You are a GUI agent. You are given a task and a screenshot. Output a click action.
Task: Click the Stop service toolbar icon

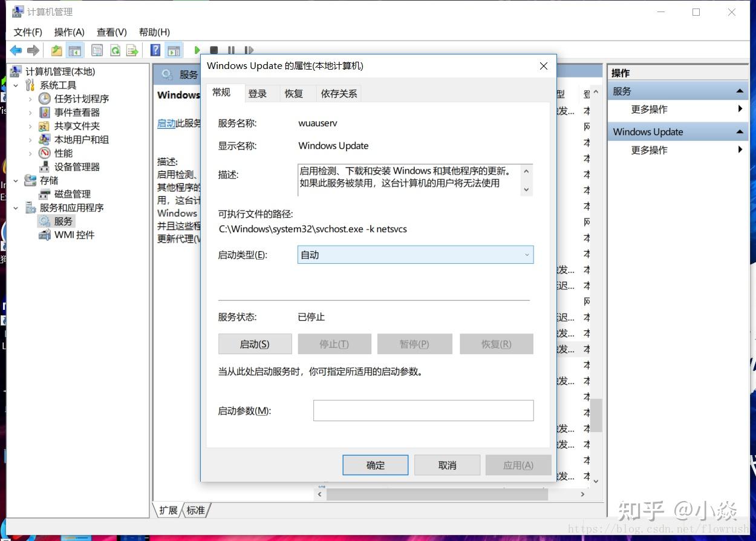pyautogui.click(x=214, y=50)
